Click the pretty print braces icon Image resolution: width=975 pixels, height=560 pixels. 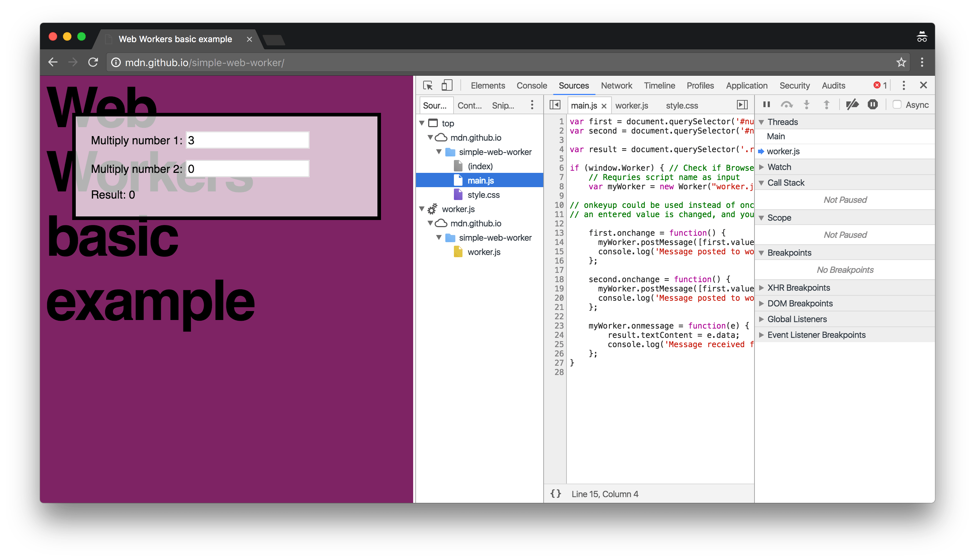[x=556, y=494]
